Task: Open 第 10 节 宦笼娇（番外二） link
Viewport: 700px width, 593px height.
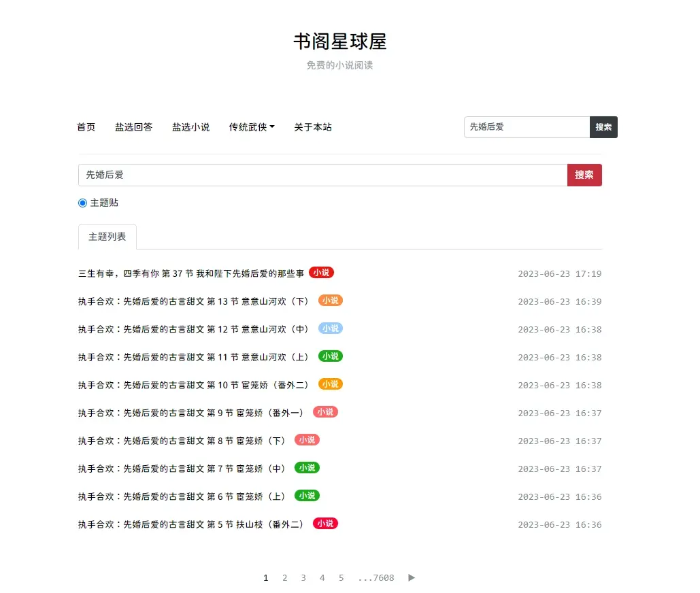Action: click(193, 385)
